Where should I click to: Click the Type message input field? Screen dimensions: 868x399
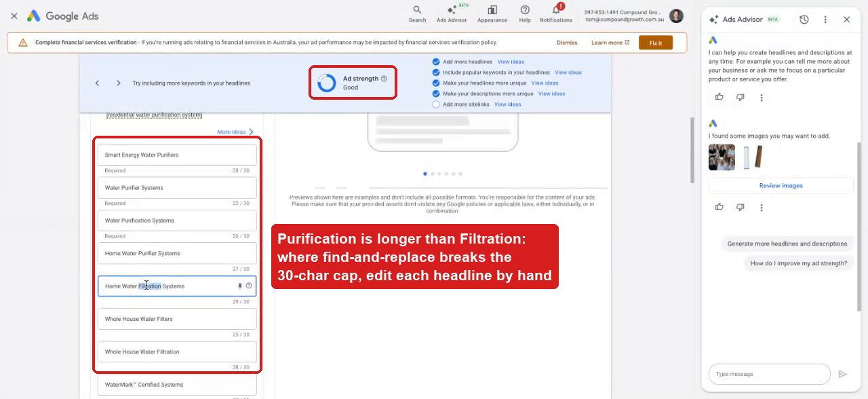pos(770,374)
